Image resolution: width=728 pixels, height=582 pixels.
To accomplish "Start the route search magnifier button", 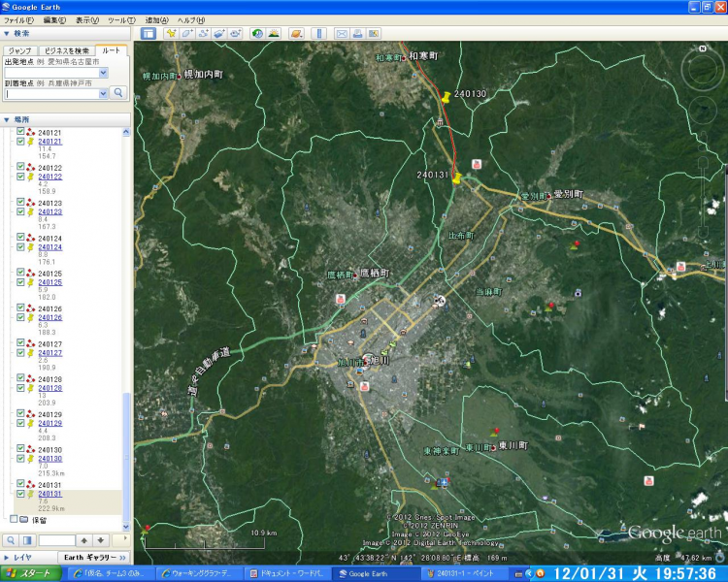I will coord(118,93).
